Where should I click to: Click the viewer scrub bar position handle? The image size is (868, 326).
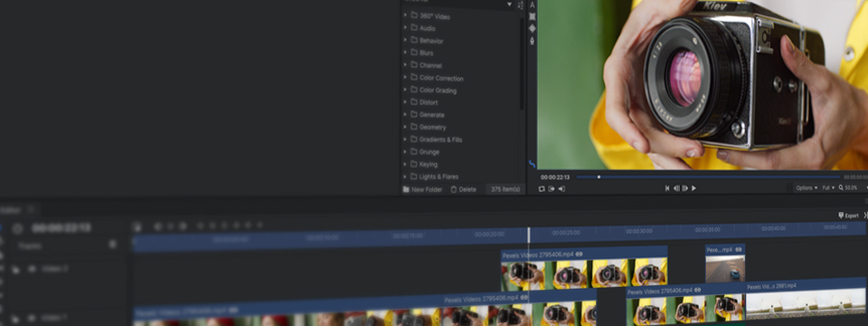coord(599,177)
